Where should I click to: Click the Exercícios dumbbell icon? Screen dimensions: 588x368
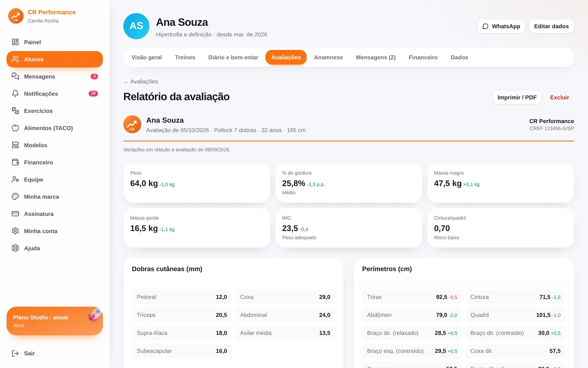point(15,111)
